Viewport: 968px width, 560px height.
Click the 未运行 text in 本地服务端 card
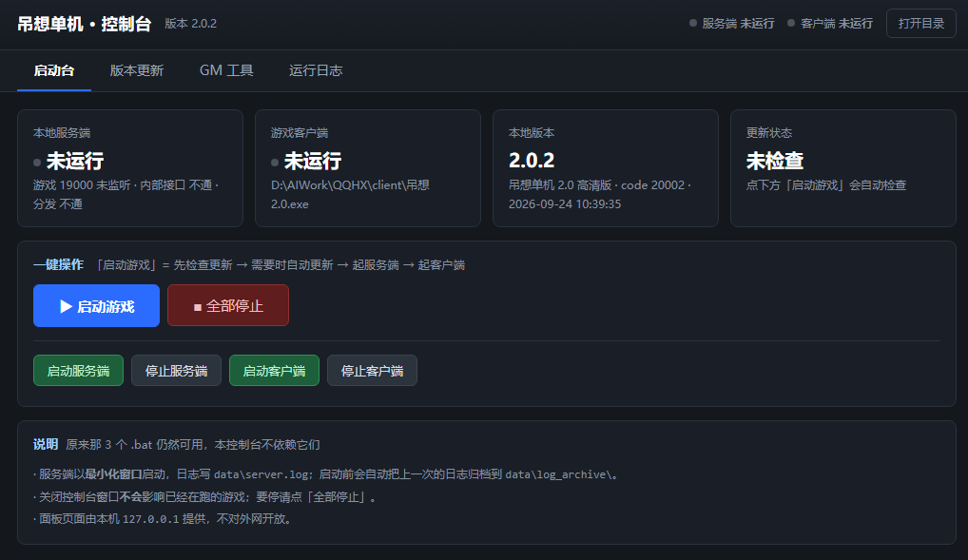tap(75, 161)
